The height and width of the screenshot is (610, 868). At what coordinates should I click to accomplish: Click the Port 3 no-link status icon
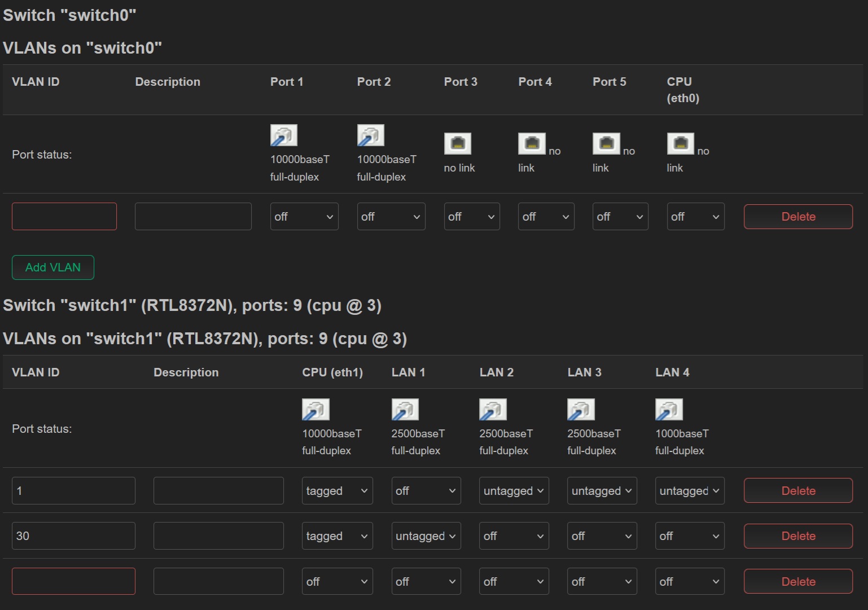click(x=457, y=144)
